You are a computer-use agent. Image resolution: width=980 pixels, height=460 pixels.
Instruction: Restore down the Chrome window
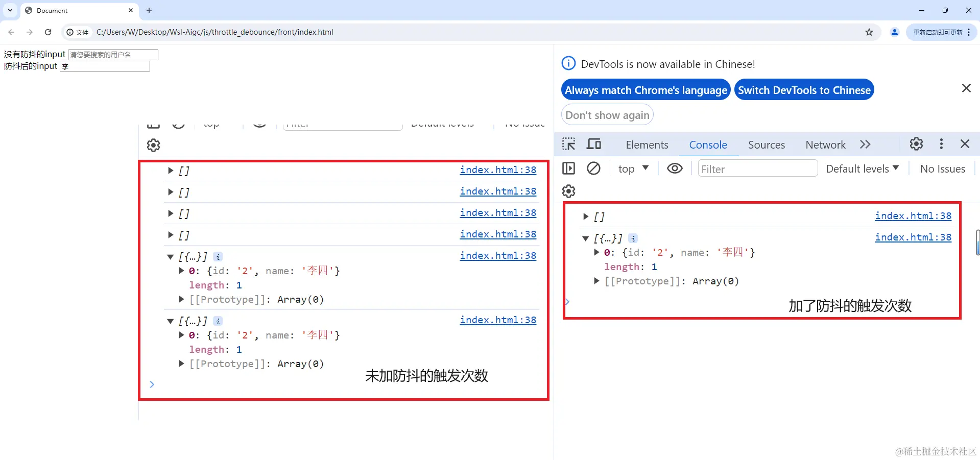click(945, 10)
